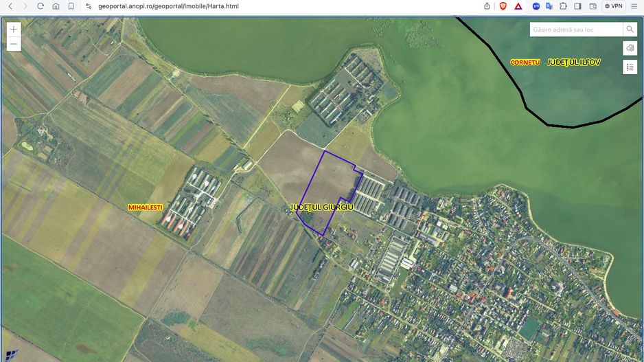Open Brave Rewards triangle icon
Screen dimensions: 644x362
[518, 6]
